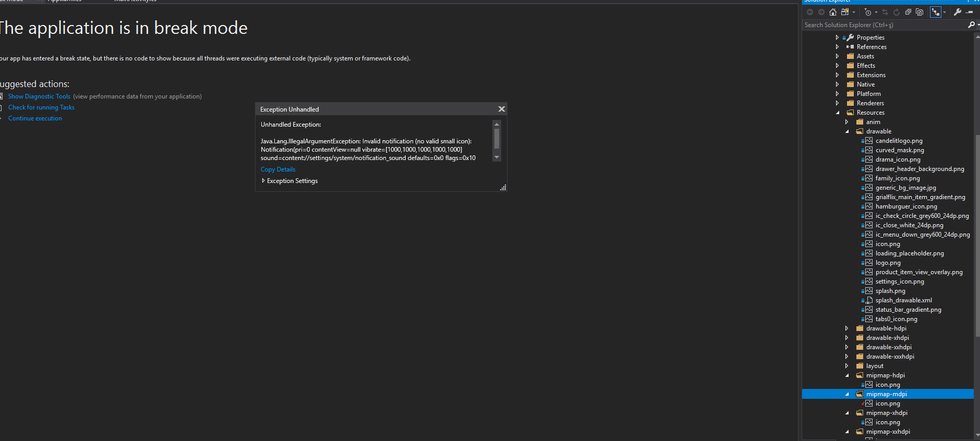The image size is (980, 441).
Task: Select icon.png under mipmap-mdpi
Action: [x=888, y=403]
